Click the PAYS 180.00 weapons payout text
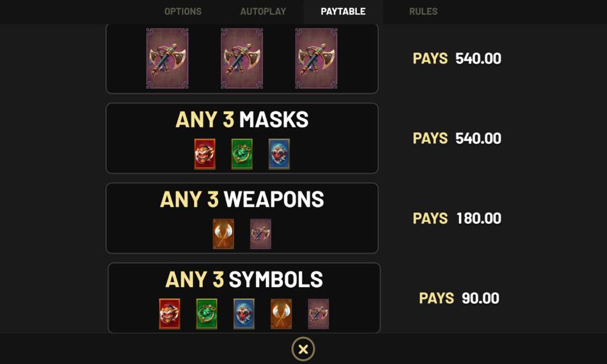Screen dimensions: 607x364 [457, 218]
